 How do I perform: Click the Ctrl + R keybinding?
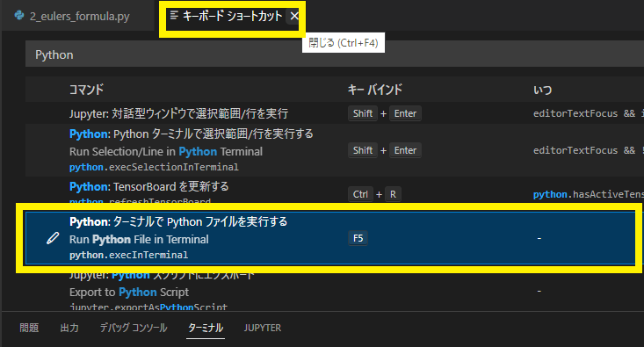(x=374, y=194)
